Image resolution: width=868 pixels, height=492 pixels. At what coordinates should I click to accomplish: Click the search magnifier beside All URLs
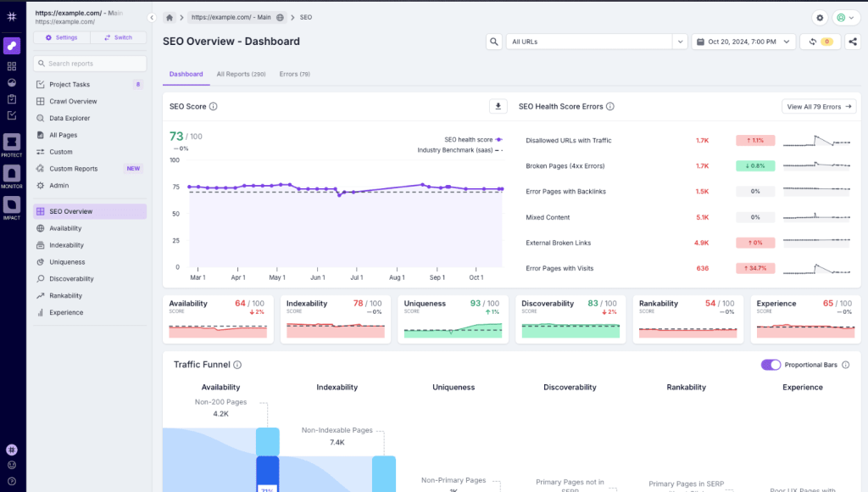click(494, 42)
